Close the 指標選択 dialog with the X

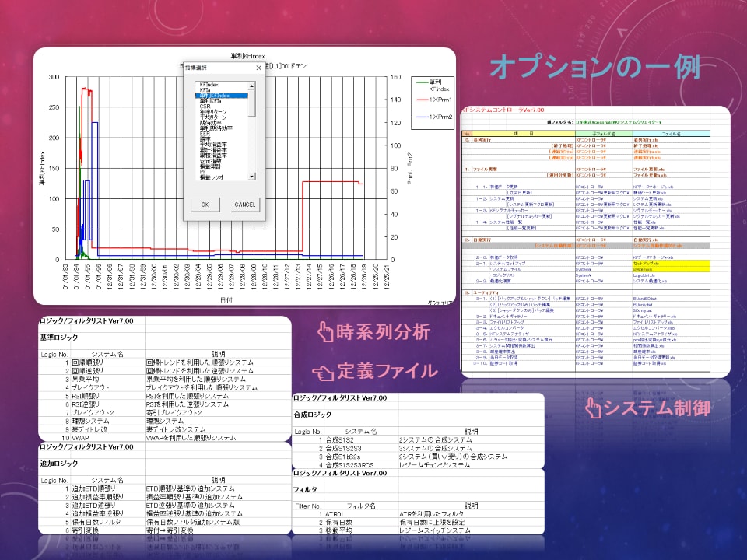click(x=258, y=68)
